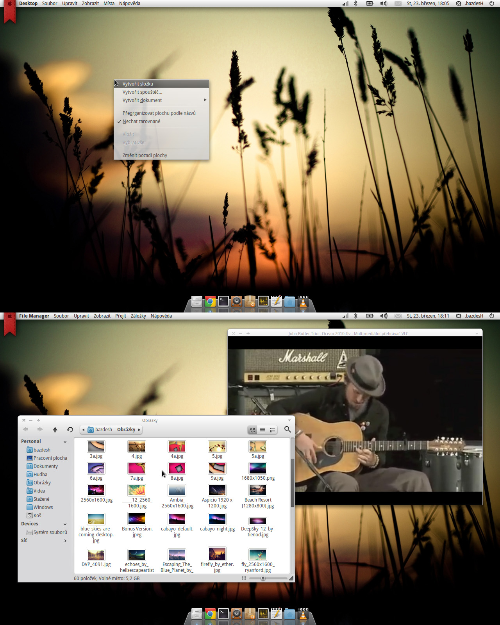The height and width of the screenshot is (625, 500).
Task: Open the Záložky menu
Action: point(138,316)
